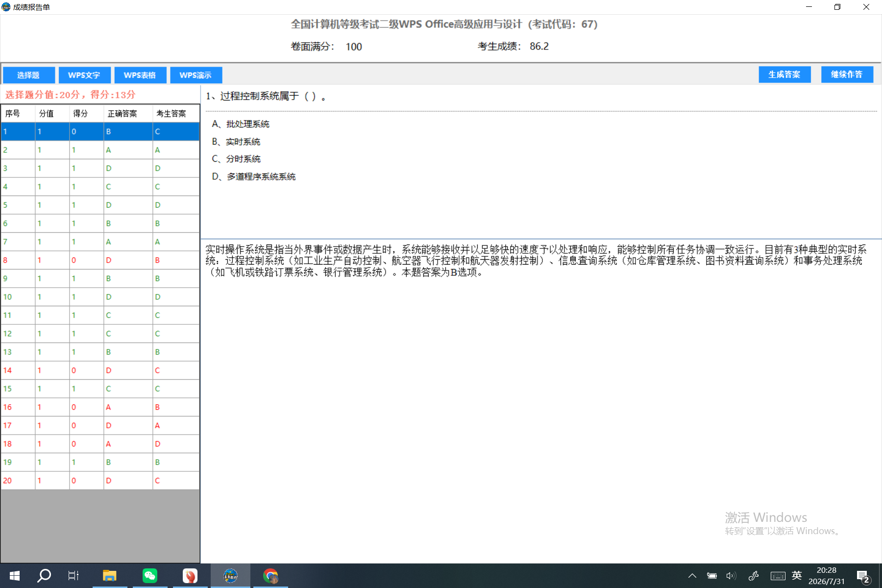The width and height of the screenshot is (882, 588).
Task: Open the taskbar search icon
Action: click(x=44, y=576)
